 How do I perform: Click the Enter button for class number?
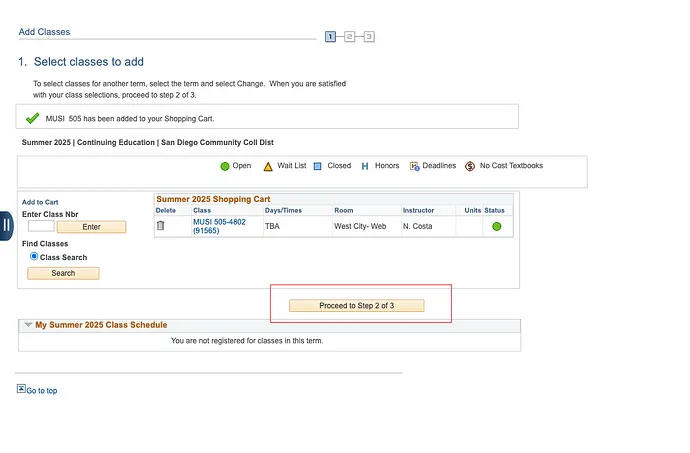[x=91, y=227]
